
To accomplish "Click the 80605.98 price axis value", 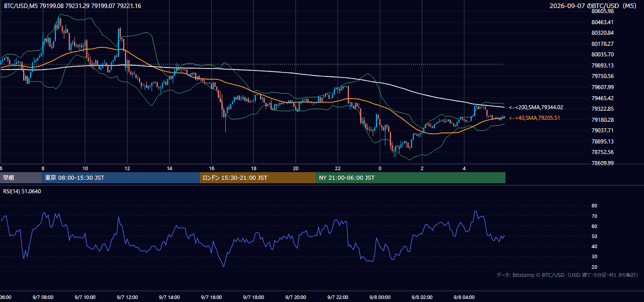I will pyautogui.click(x=603, y=11).
